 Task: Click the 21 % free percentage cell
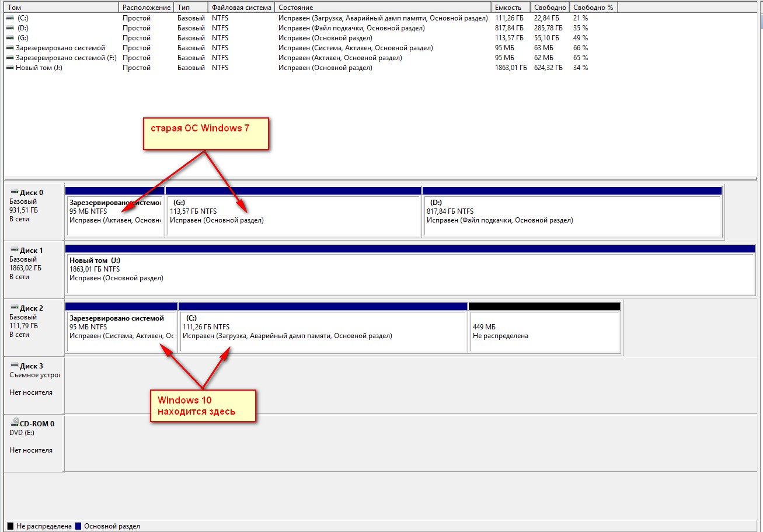[581, 18]
